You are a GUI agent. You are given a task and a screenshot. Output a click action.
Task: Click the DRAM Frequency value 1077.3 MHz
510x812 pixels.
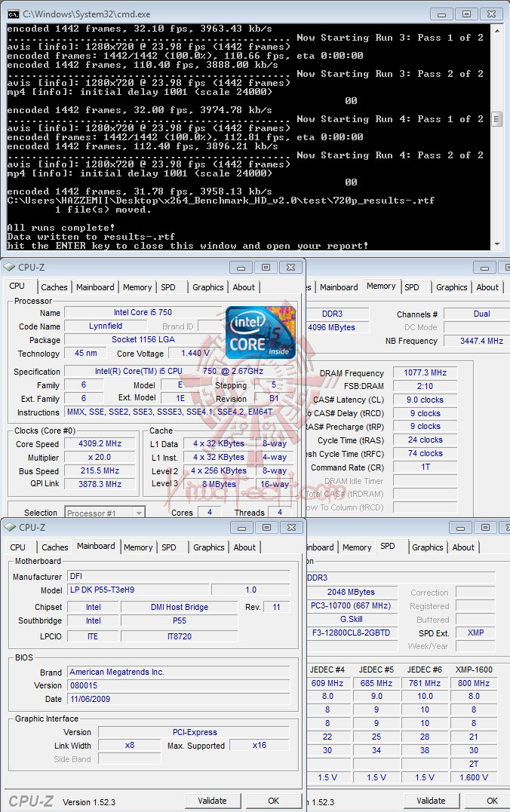(x=425, y=372)
